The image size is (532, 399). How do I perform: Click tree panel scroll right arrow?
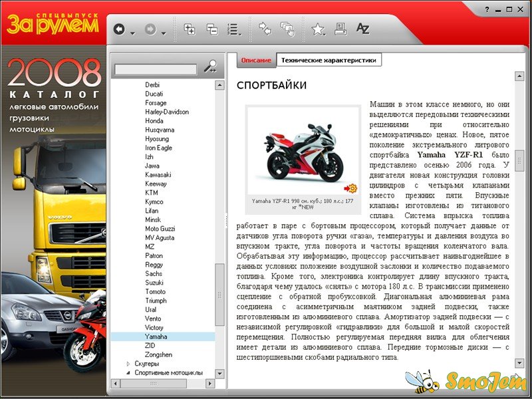[210, 384]
